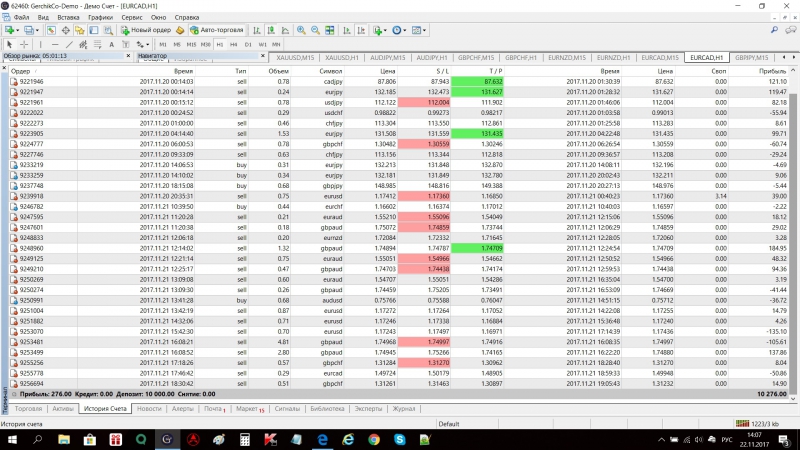Toggle the Data Window crosshair-target icon
800x450 pixels.
65,30
